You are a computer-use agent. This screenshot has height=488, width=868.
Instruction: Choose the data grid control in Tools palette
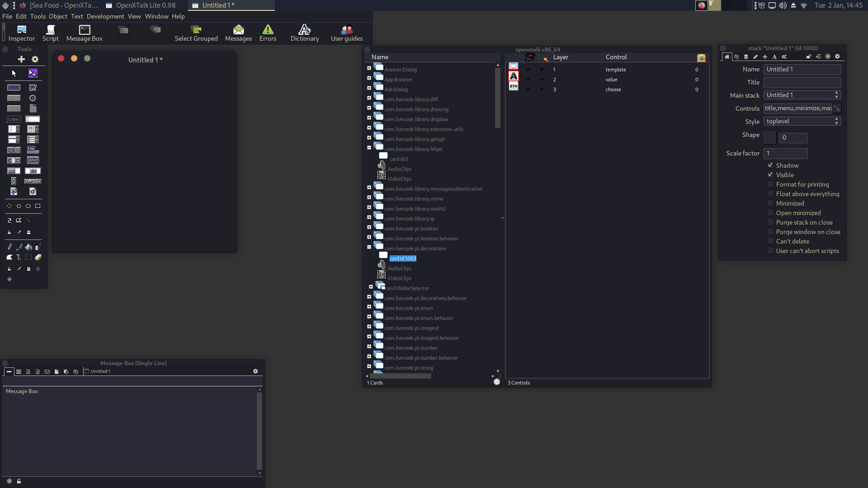pyautogui.click(x=33, y=129)
